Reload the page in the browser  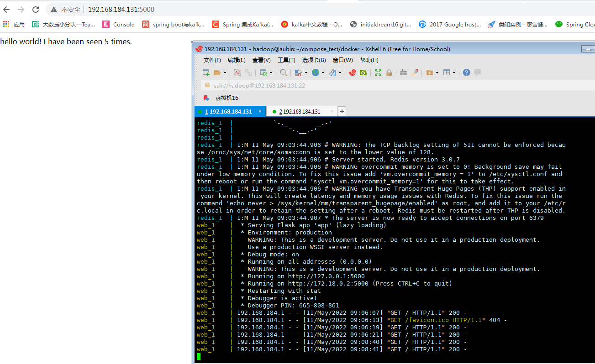(x=36, y=10)
